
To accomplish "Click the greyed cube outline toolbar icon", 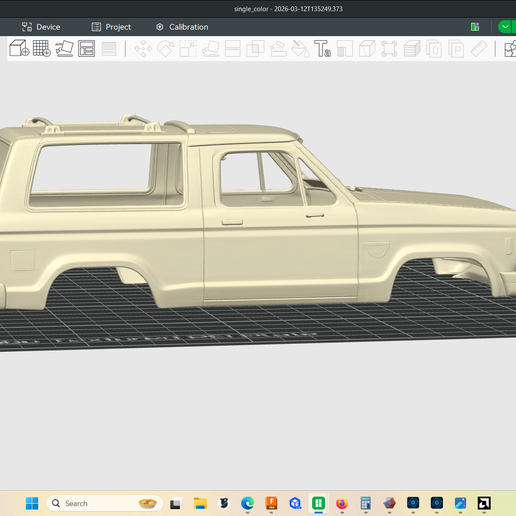I will tap(367, 49).
